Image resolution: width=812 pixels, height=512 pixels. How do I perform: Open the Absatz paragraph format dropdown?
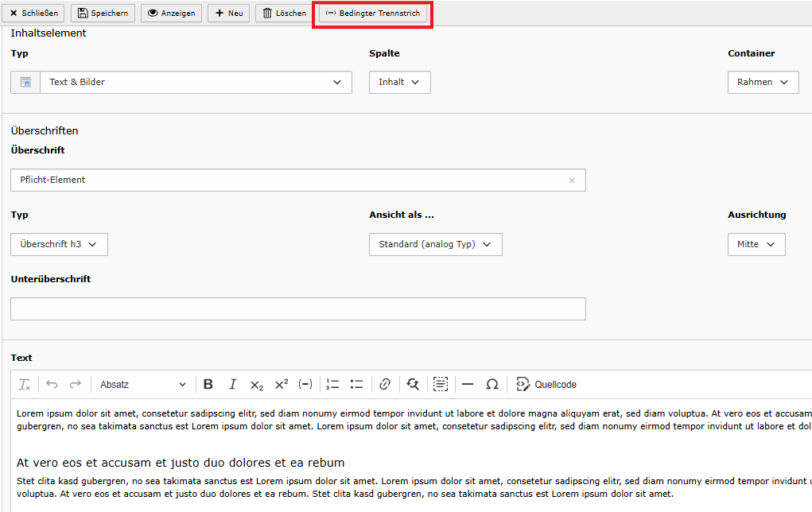tap(142, 385)
